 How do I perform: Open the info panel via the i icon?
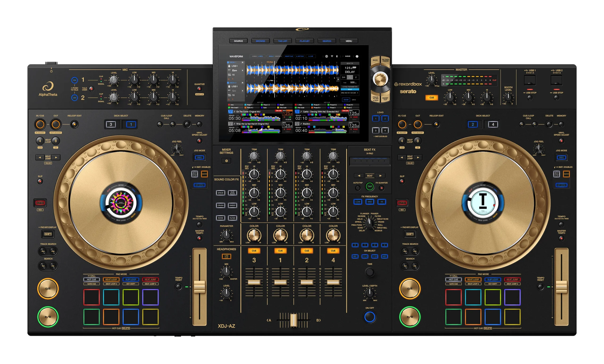point(357,56)
